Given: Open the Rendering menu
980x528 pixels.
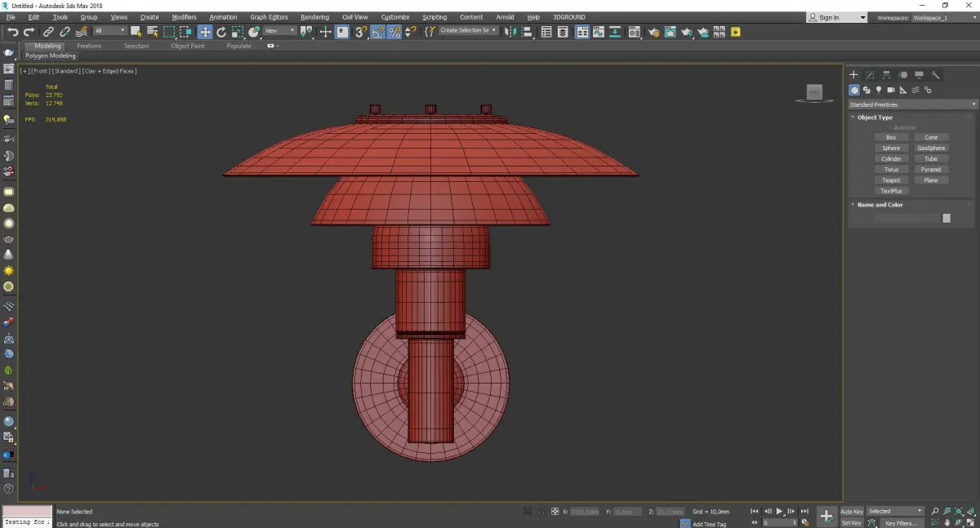Looking at the screenshot, I should [x=314, y=17].
